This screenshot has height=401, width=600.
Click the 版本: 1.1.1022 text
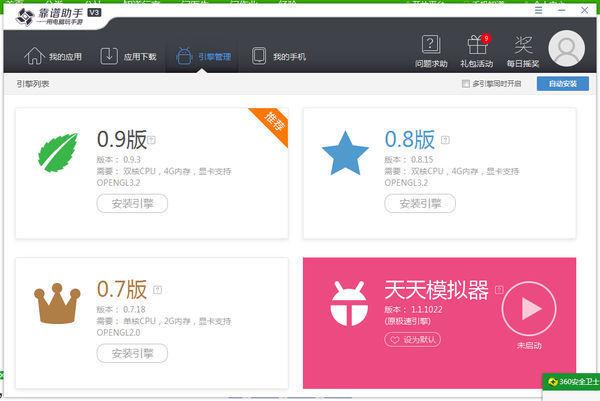point(413,309)
